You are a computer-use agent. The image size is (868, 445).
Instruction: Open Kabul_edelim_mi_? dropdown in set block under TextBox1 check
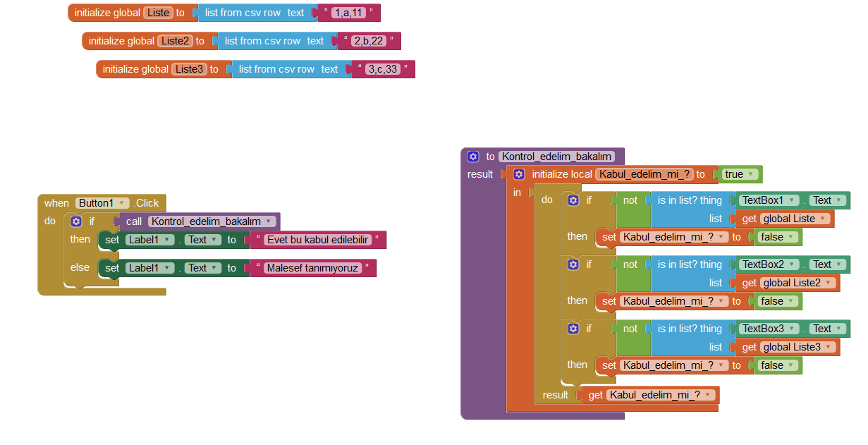tap(673, 237)
